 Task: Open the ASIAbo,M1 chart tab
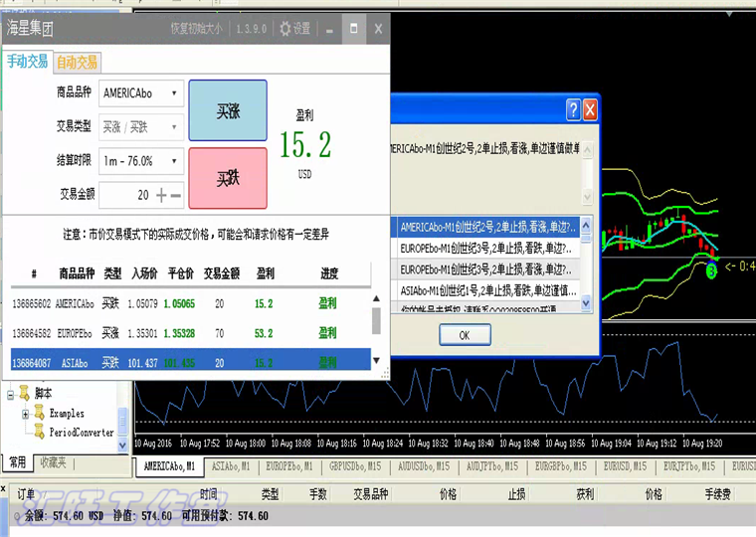(231, 466)
